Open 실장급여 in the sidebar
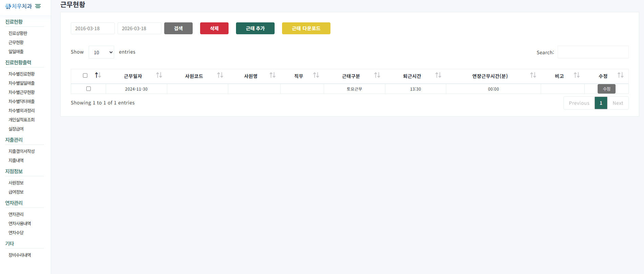644x274 pixels. (16, 129)
